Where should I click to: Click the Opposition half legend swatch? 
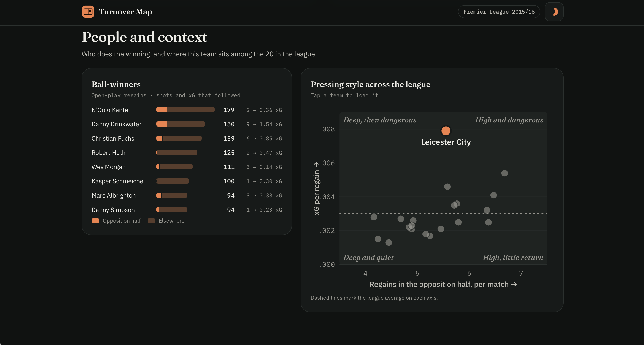click(95, 221)
